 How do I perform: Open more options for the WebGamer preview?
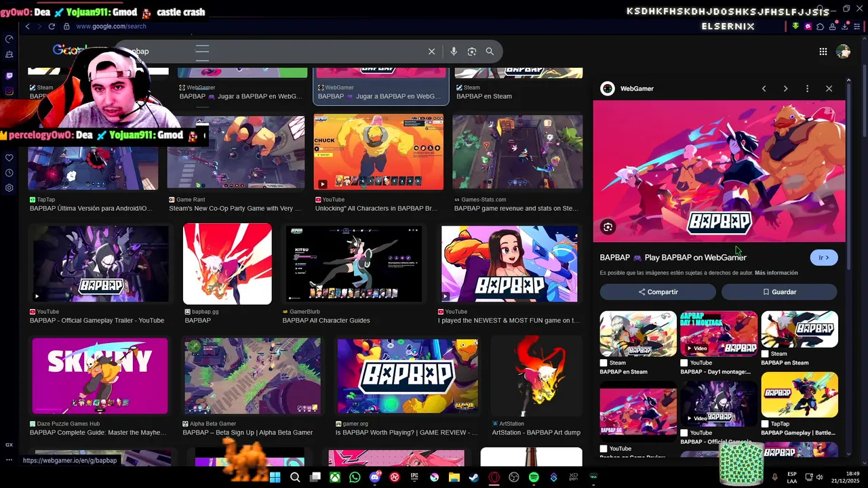[807, 89]
